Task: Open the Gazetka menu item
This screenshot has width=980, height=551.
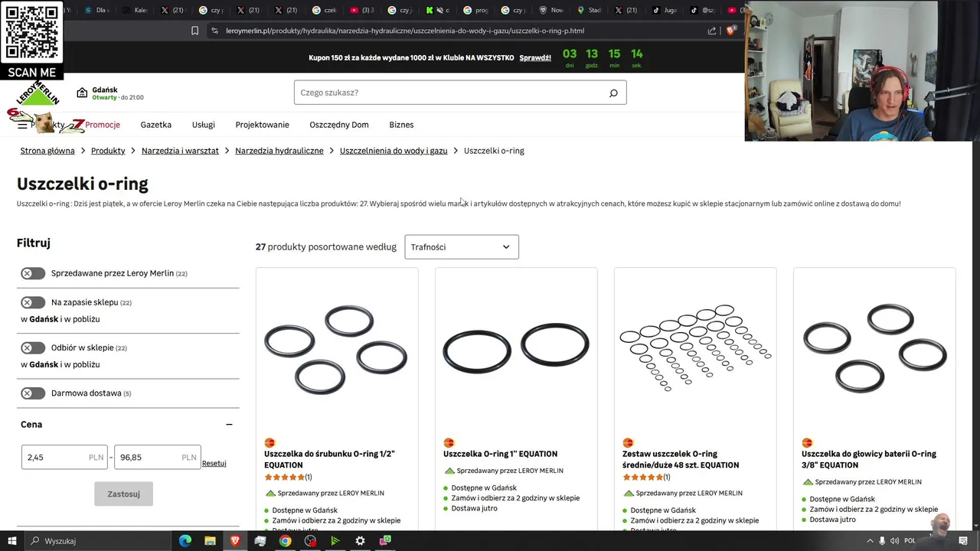Action: 156,125
